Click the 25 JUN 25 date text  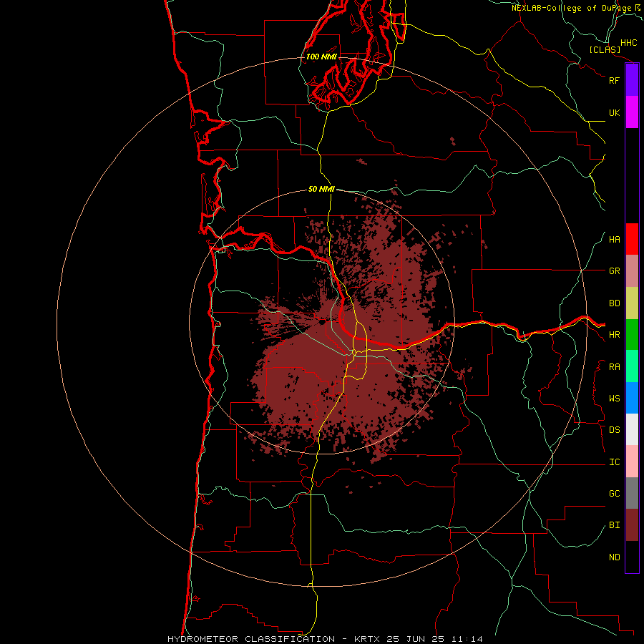(x=416, y=639)
